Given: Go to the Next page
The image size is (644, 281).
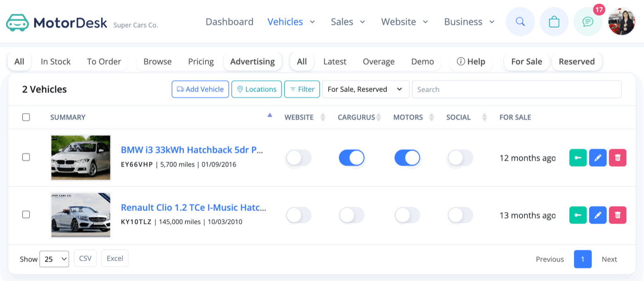Looking at the screenshot, I should tap(609, 259).
